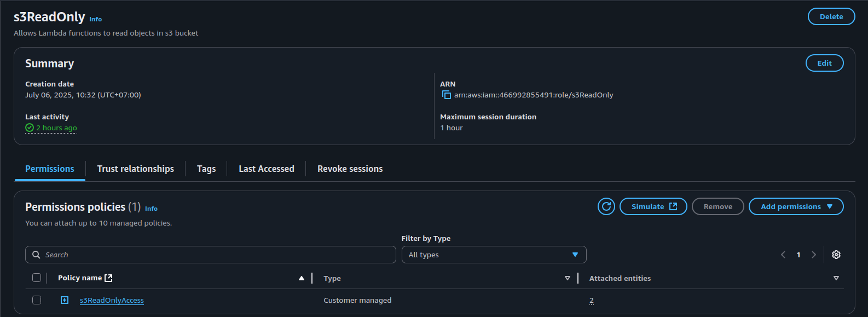The image size is (868, 317).
Task: Click the refresh policies icon button
Action: (606, 206)
